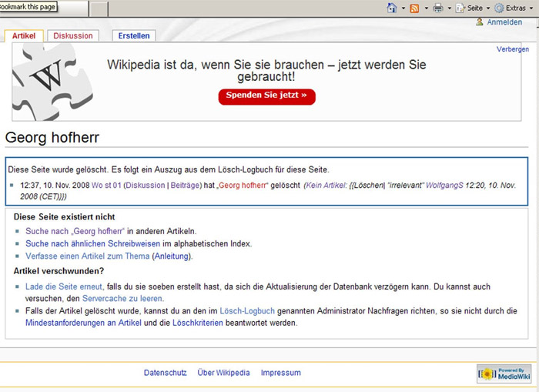Open Mindestanforderungen an Artikel link
Image resolution: width=539 pixels, height=392 pixels.
[83, 323]
